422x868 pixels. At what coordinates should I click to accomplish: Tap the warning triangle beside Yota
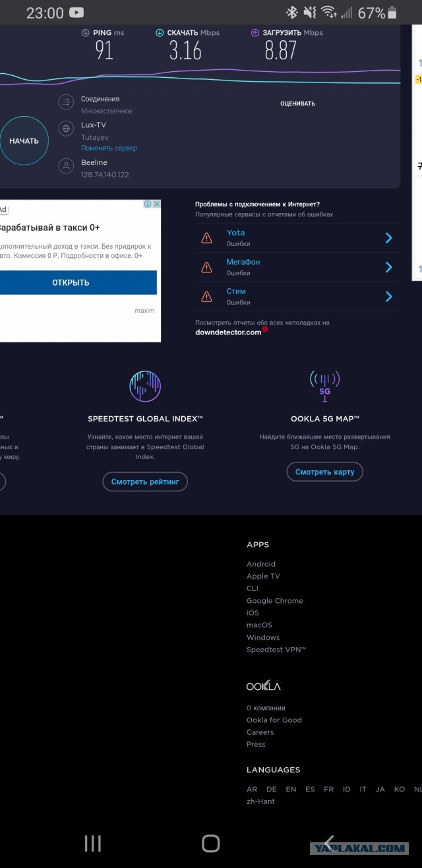207,237
